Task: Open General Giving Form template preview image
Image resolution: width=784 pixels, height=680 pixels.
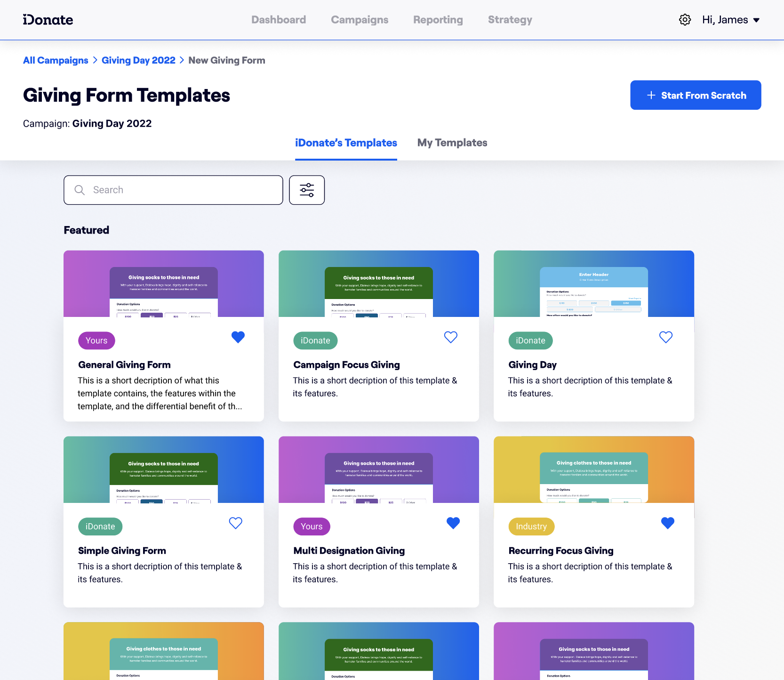Action: point(164,283)
